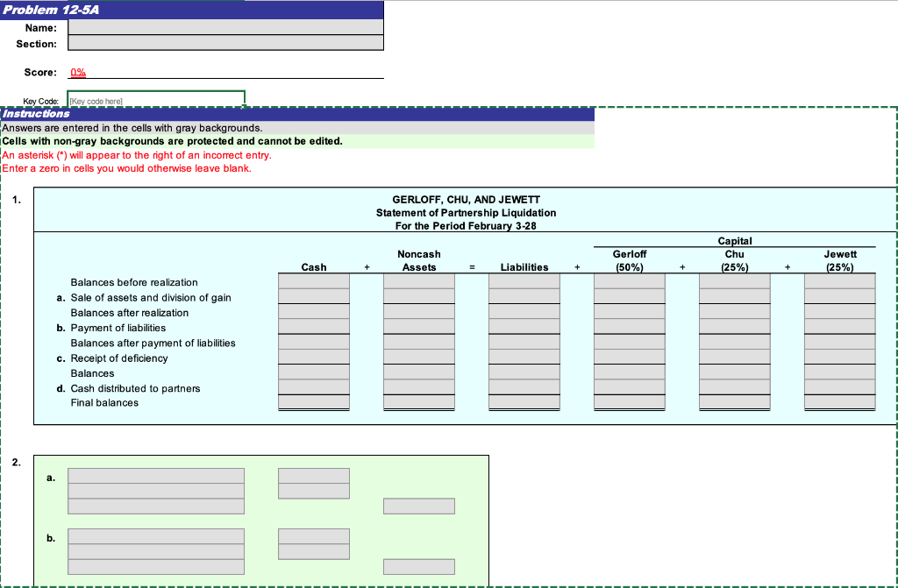Select Cash cell for Balances after realization
The width and height of the screenshot is (898, 588).
pyautogui.click(x=314, y=311)
